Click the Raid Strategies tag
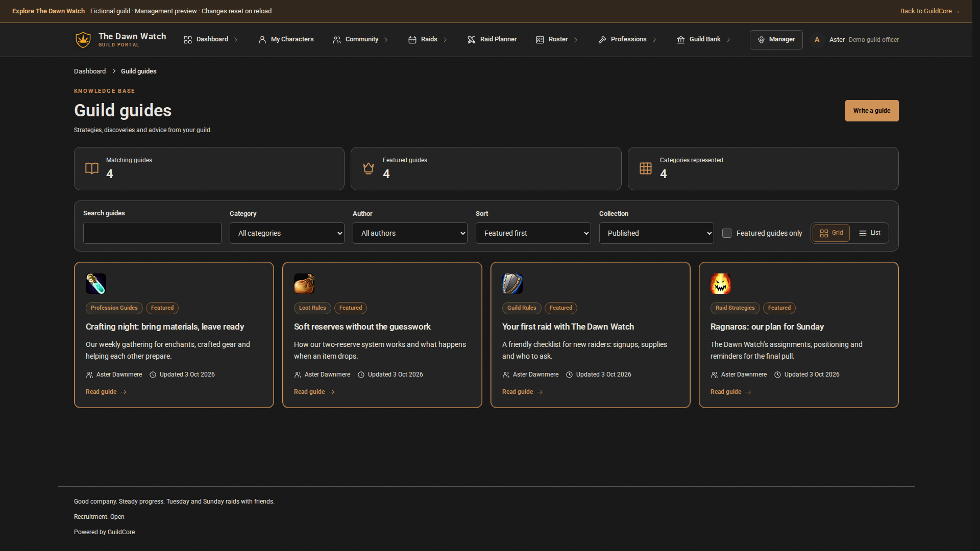Screen dimensions: 980x551 tap(735, 308)
